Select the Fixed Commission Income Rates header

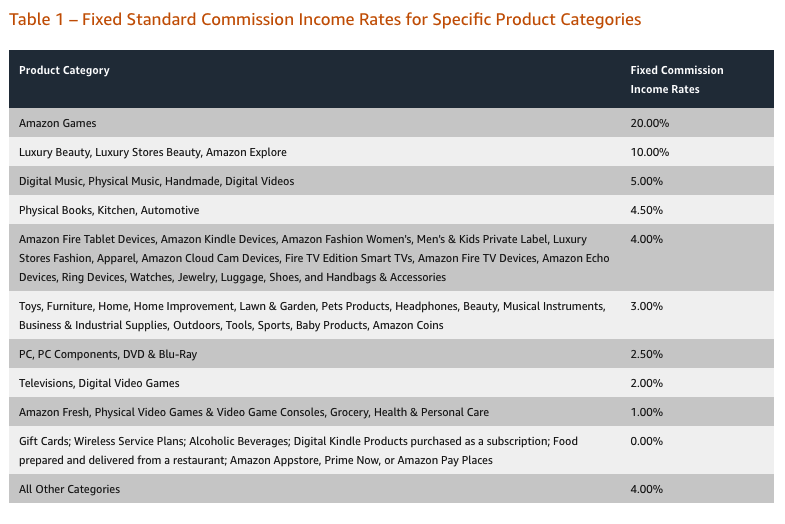(677, 80)
